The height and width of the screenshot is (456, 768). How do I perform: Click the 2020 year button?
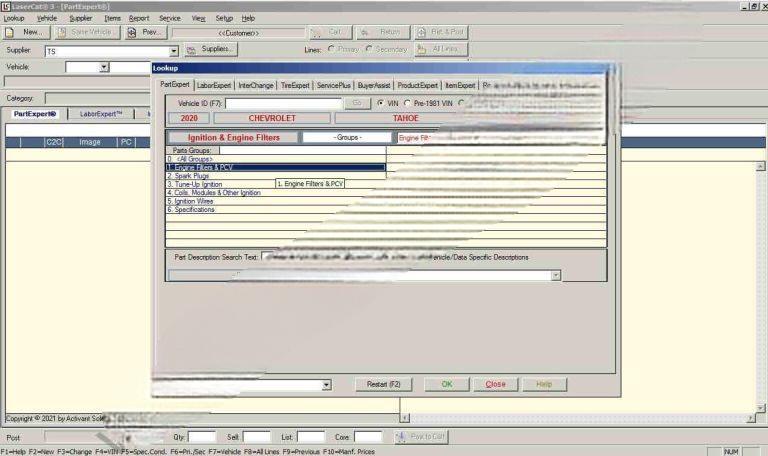pyautogui.click(x=189, y=118)
